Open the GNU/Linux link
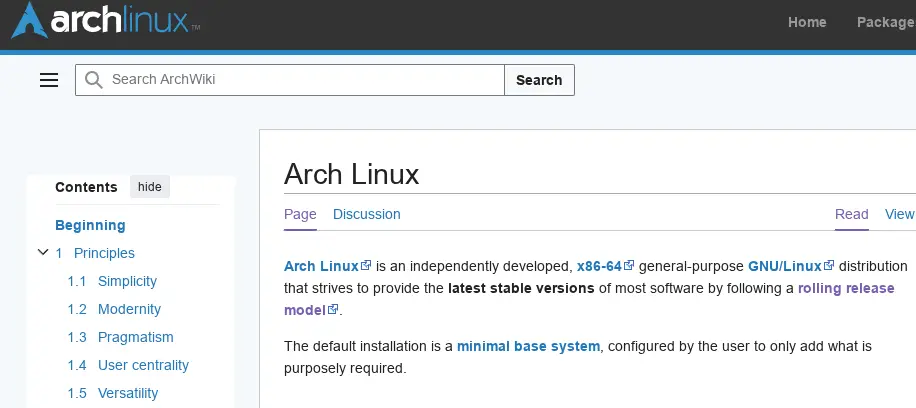 coord(785,266)
